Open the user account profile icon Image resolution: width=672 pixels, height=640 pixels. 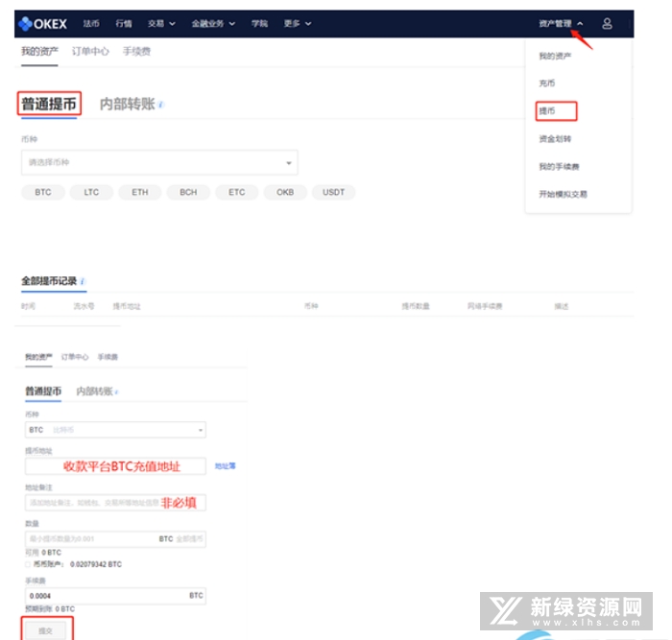click(x=607, y=23)
